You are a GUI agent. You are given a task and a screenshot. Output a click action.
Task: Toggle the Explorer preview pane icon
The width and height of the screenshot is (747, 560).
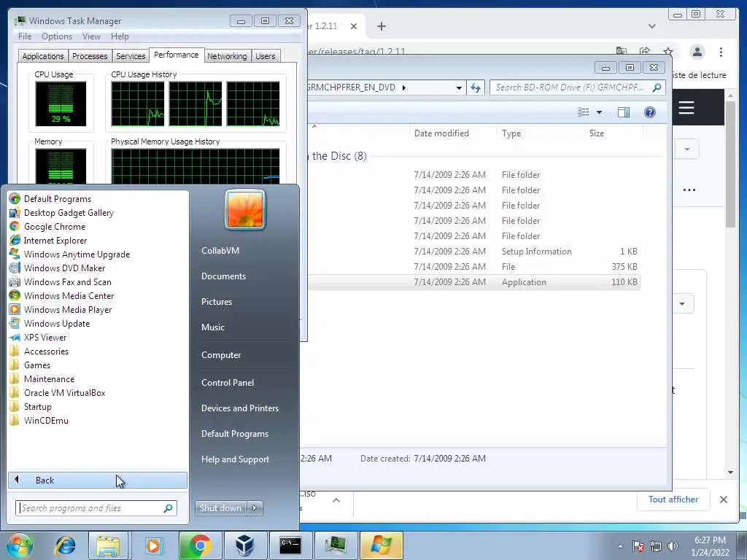tap(623, 112)
